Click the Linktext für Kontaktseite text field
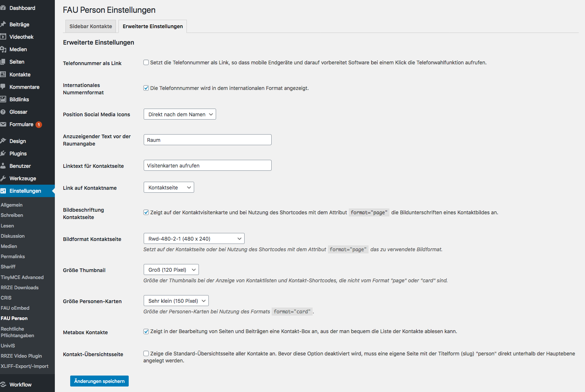Image resolution: width=585 pixels, height=392 pixels. click(207, 166)
